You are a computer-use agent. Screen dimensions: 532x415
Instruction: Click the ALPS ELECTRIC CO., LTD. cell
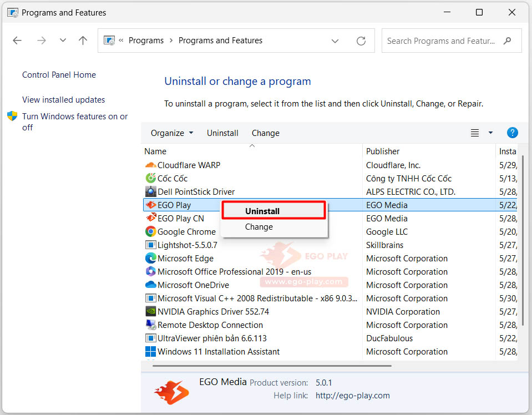pos(411,192)
